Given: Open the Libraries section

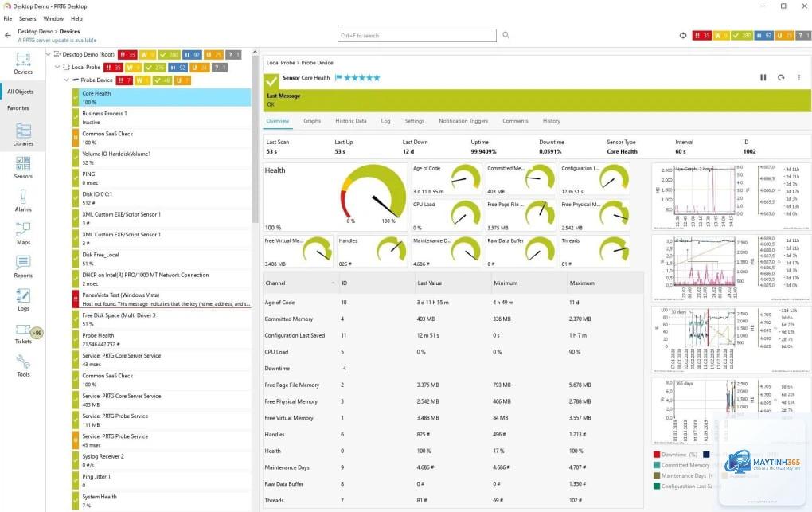Looking at the screenshot, I should [23, 135].
